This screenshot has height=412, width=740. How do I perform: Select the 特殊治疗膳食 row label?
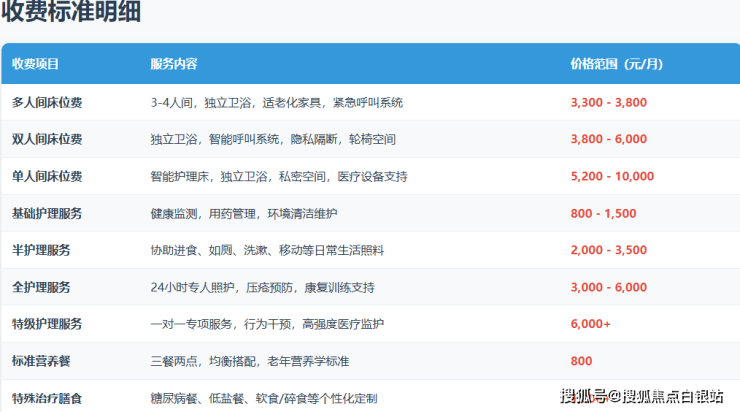click(x=47, y=398)
